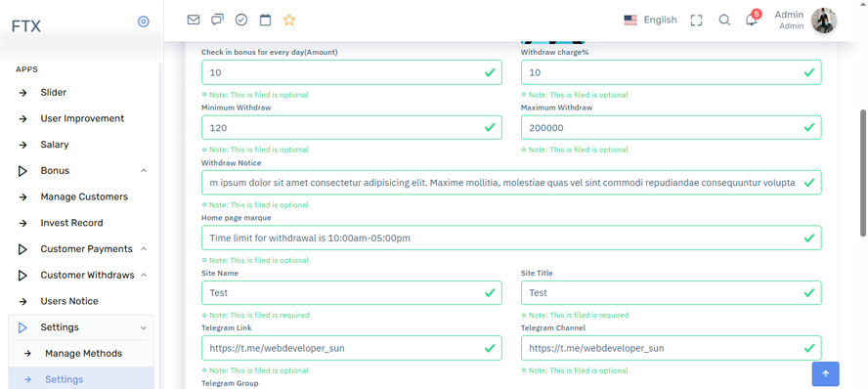This screenshot has width=868, height=389.
Task: Click the Telegram Group field label
Action: (230, 383)
